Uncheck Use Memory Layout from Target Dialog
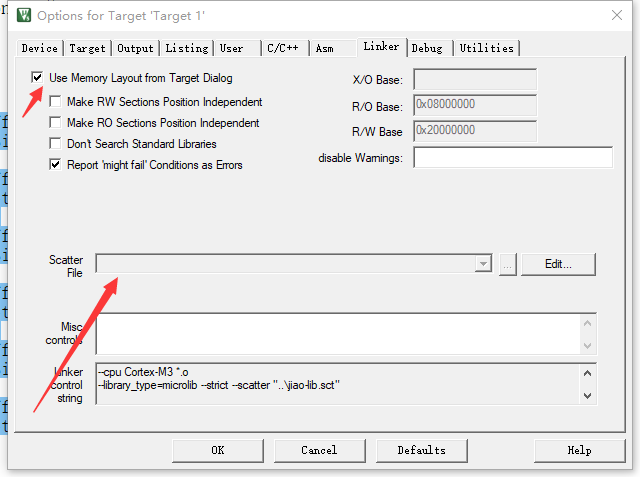The width and height of the screenshot is (640, 477). point(37,78)
